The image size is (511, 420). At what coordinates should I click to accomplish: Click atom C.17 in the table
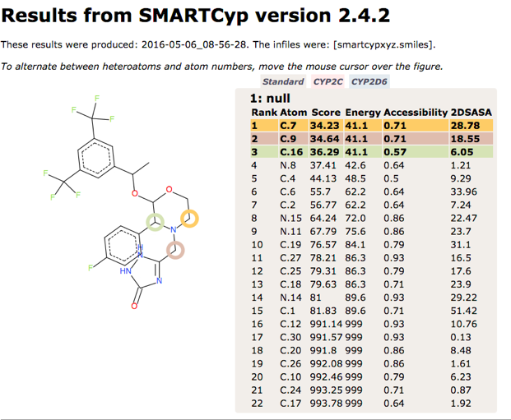pyautogui.click(x=290, y=404)
